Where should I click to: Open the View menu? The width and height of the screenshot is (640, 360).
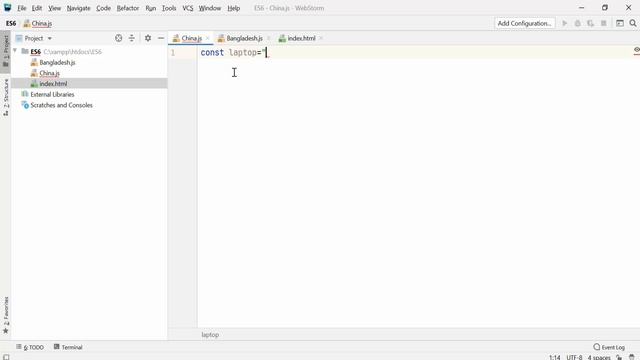[x=54, y=8]
